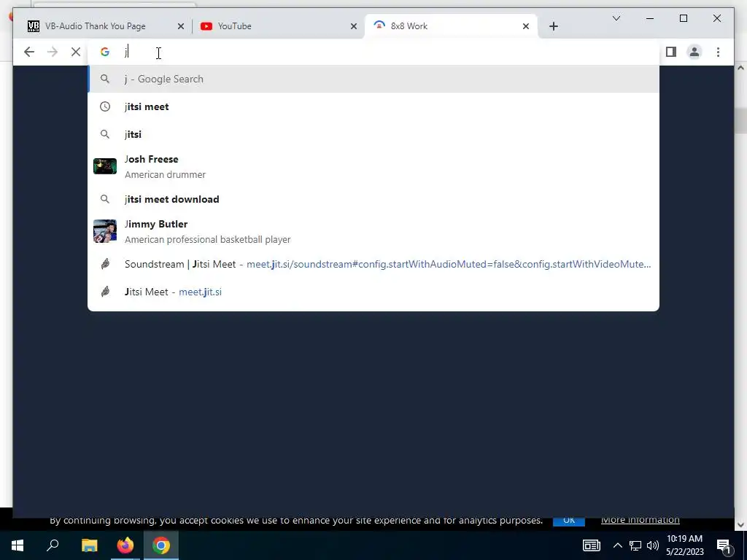Open the Chrome profile menu

click(x=694, y=52)
